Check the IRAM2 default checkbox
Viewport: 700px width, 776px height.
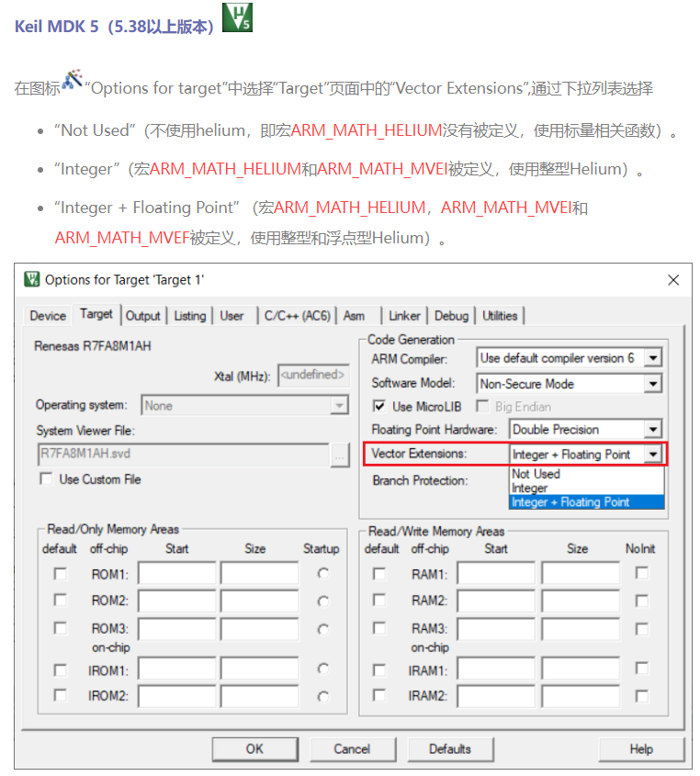pyautogui.click(x=379, y=695)
